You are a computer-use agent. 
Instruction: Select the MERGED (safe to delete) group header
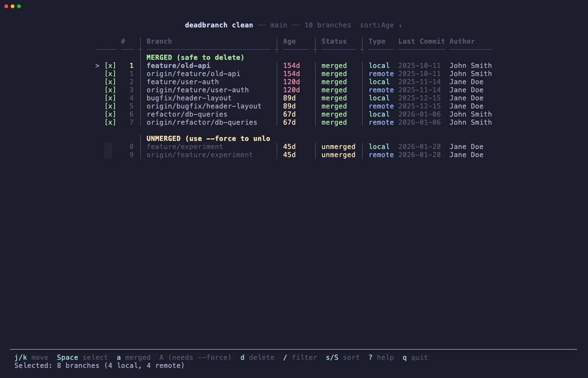click(195, 58)
